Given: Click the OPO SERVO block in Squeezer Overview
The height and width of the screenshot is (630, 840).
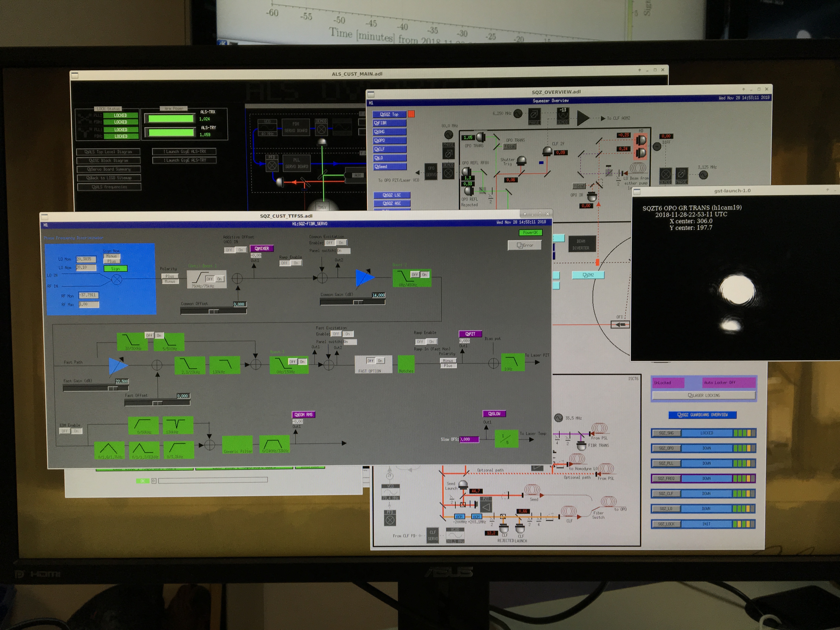Looking at the screenshot, I should click(431, 171).
